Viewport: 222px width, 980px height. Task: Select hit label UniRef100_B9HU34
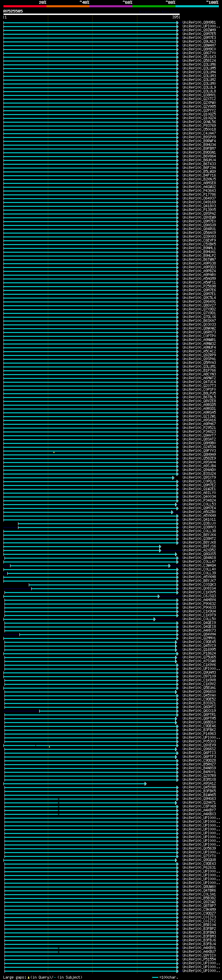point(199,145)
